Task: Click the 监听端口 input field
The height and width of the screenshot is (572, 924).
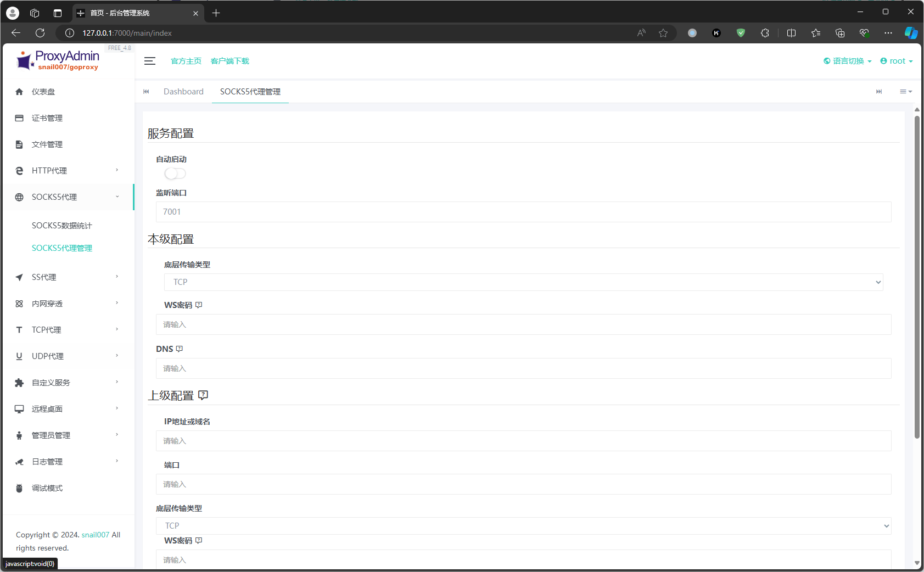Action: pyautogui.click(x=523, y=212)
